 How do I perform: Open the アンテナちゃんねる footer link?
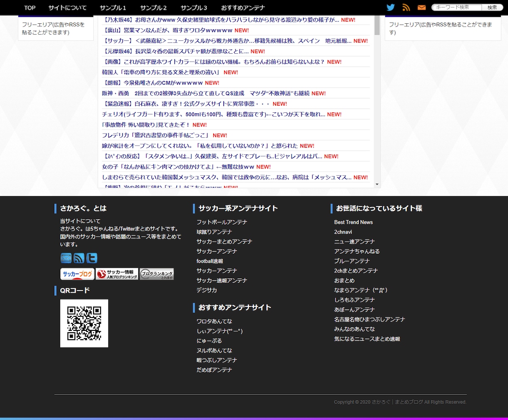(x=357, y=251)
